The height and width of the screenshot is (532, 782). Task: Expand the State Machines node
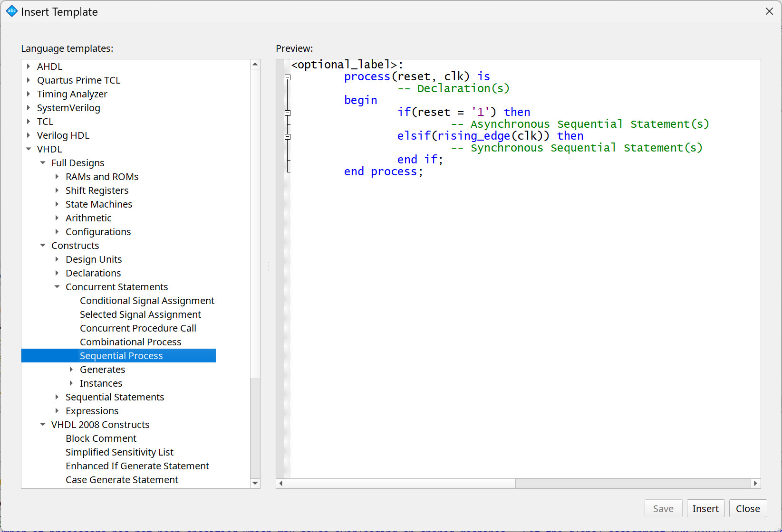pos(57,204)
